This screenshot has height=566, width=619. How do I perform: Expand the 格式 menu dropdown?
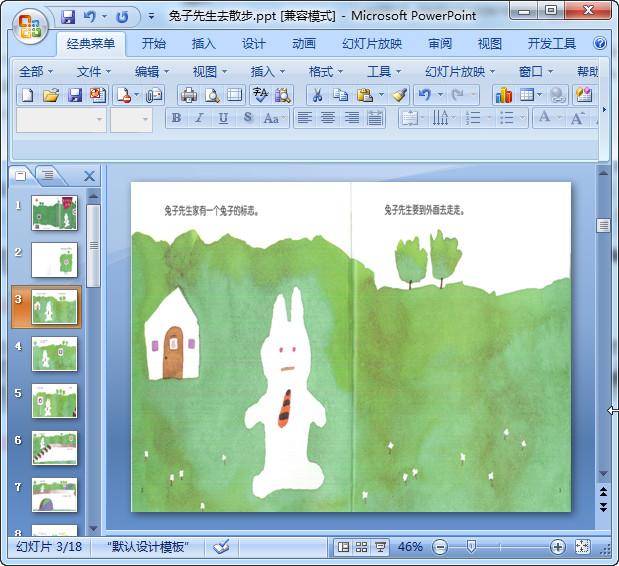click(x=326, y=71)
